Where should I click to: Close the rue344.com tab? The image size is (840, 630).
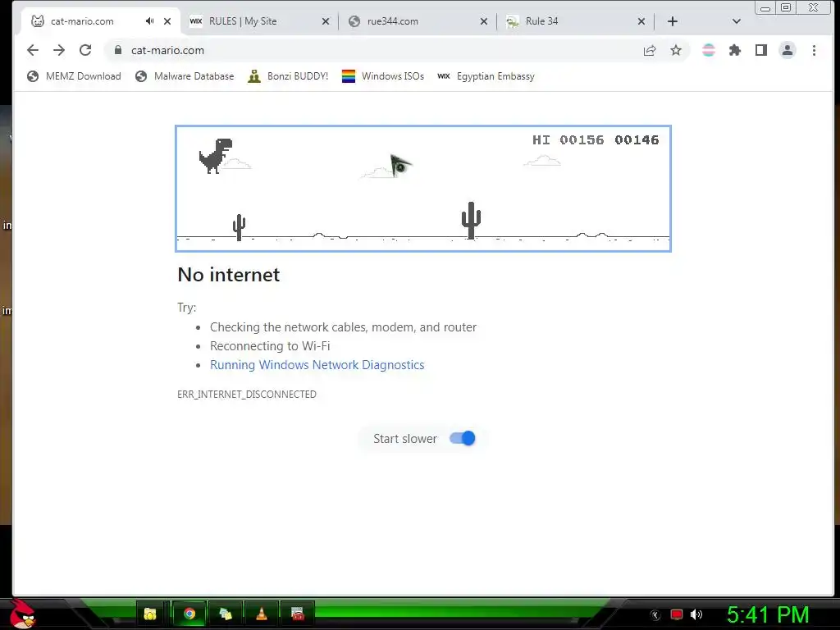point(484,21)
